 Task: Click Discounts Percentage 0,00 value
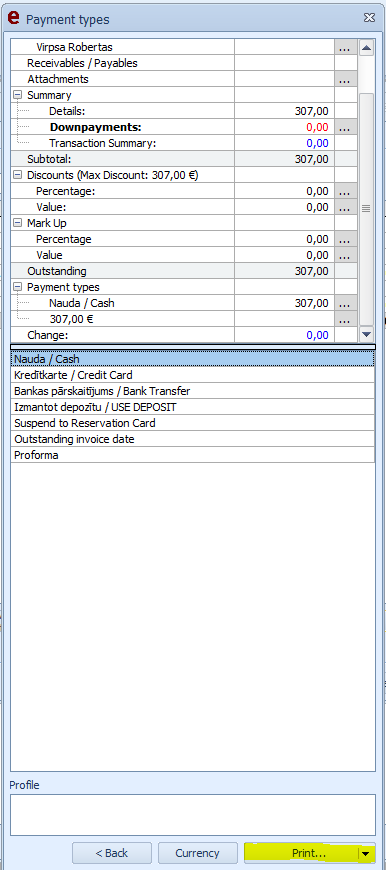tap(317, 191)
